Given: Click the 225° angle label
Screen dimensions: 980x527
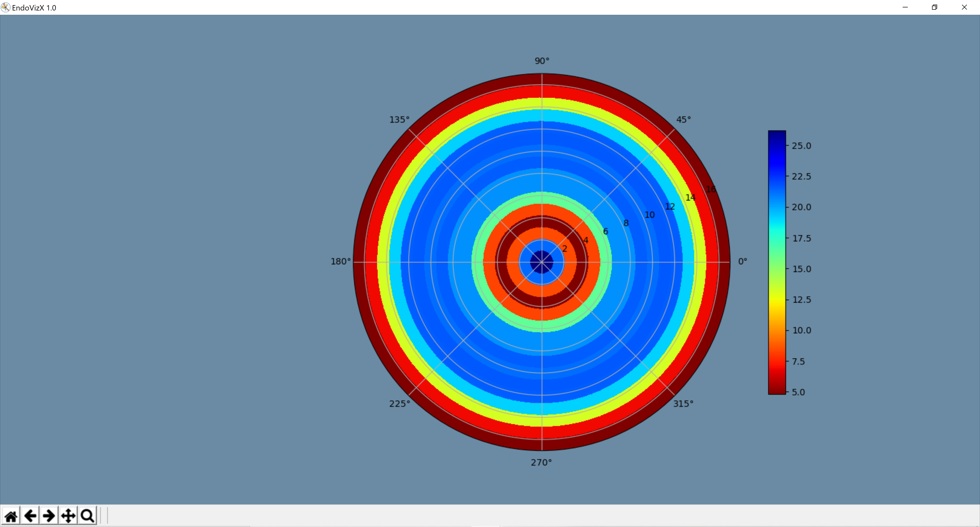Looking at the screenshot, I should tap(399, 404).
